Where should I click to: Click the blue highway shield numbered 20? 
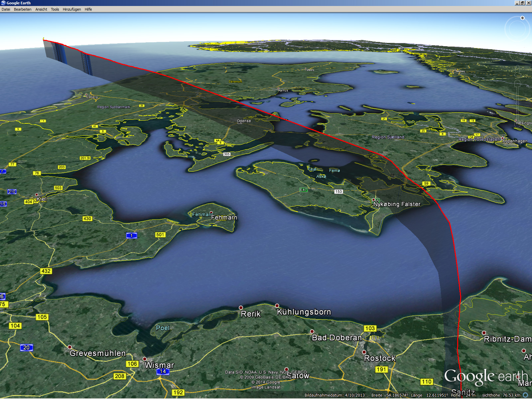(26, 347)
